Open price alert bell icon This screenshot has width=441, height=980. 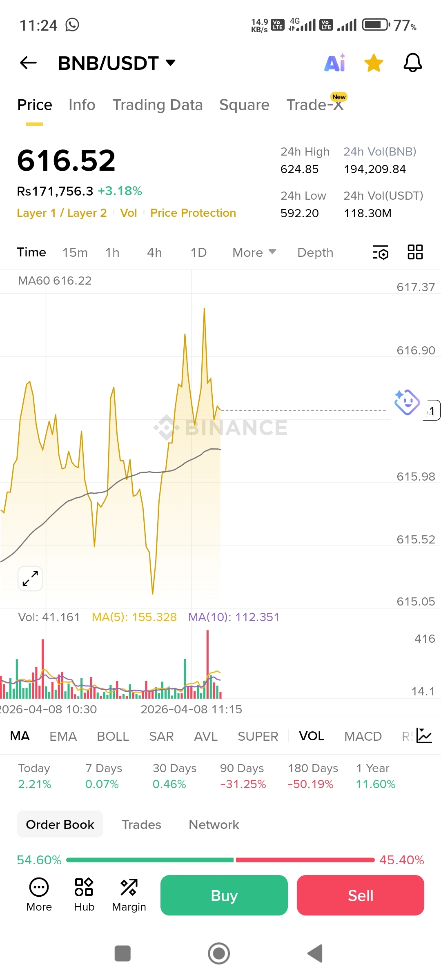click(x=413, y=63)
